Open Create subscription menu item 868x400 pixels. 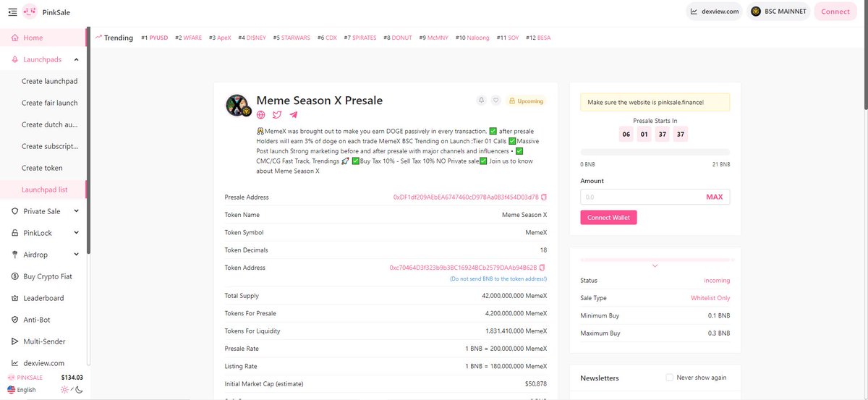point(49,146)
